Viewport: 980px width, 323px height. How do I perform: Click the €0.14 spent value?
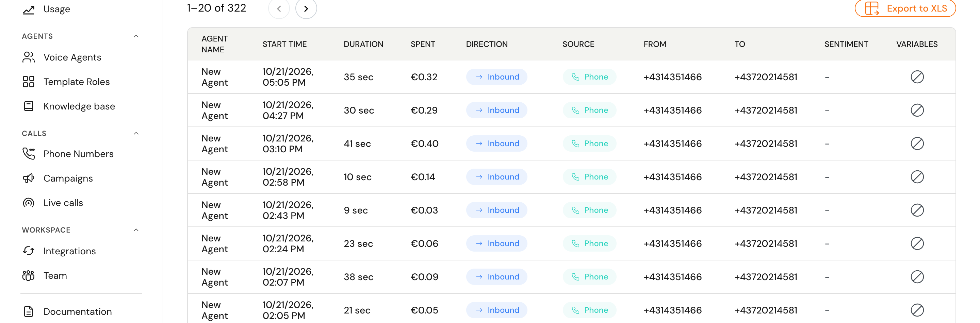coord(423,177)
